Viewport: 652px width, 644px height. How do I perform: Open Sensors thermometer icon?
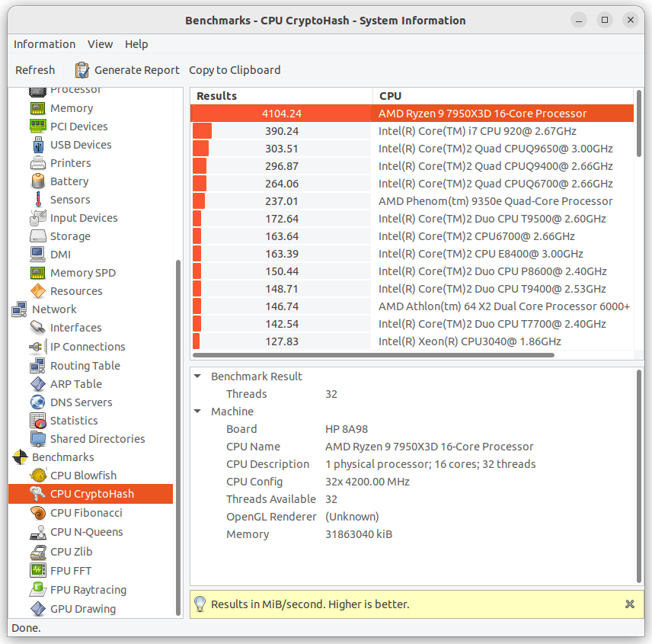[37, 200]
